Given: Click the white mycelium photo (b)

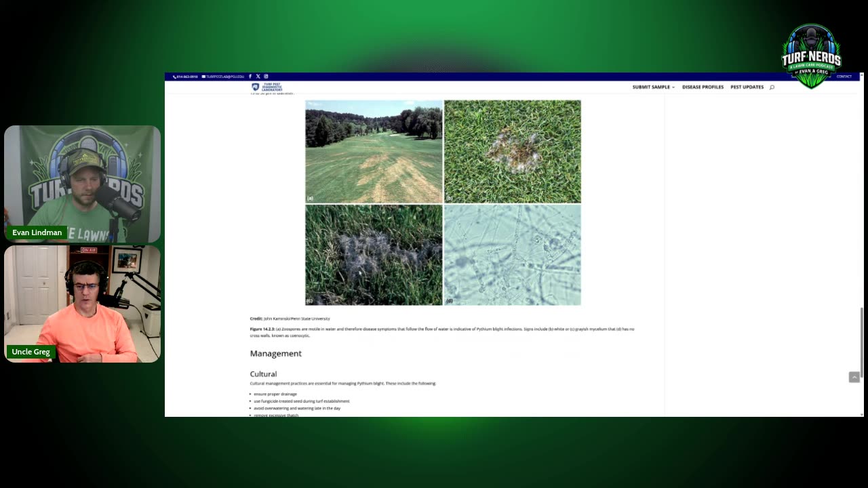Looking at the screenshot, I should tap(513, 151).
